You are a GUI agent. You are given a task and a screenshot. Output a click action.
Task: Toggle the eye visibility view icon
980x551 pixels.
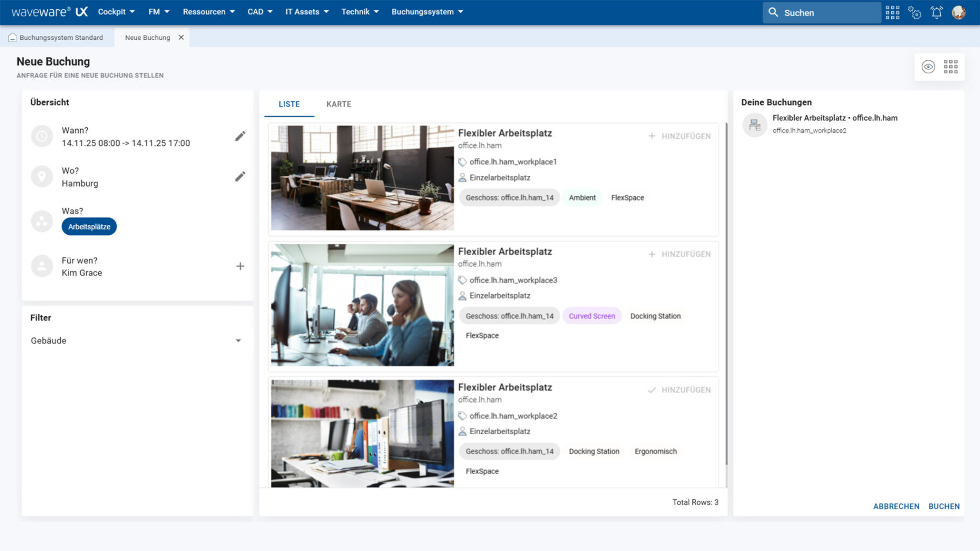(x=928, y=67)
